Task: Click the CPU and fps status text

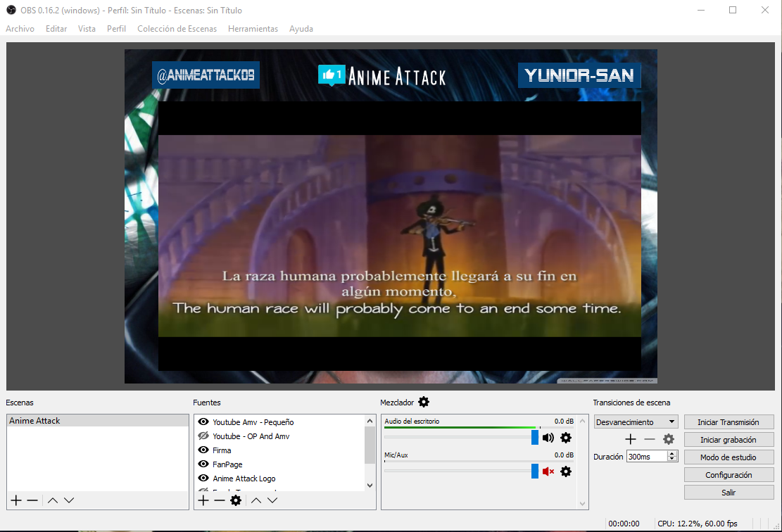Action: pos(698,523)
